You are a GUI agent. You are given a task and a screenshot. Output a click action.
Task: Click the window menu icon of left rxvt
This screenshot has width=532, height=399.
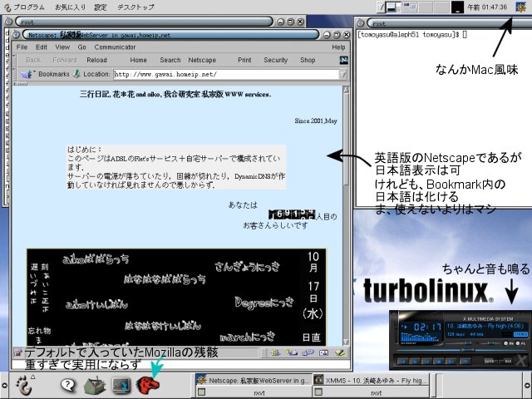[x=9, y=22]
